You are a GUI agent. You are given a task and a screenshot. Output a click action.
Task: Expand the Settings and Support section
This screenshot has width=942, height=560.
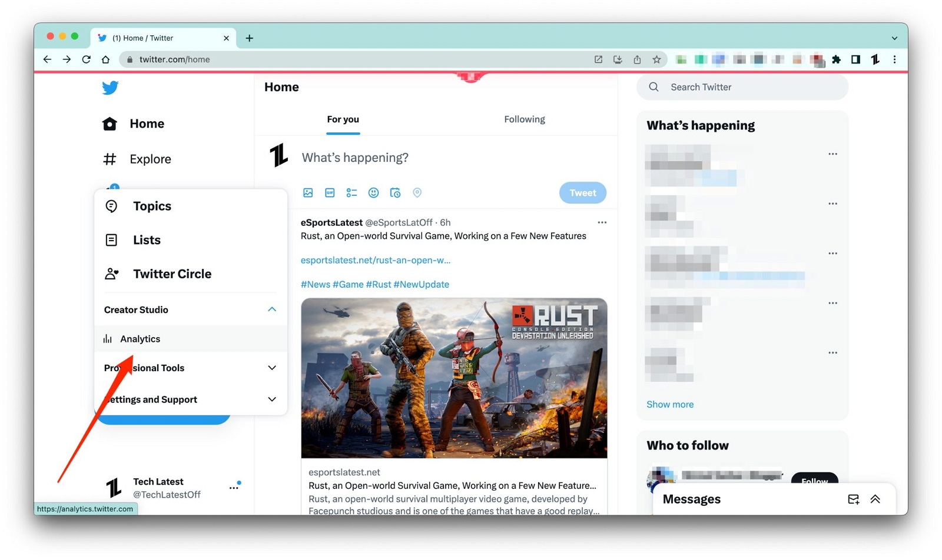[x=272, y=399]
